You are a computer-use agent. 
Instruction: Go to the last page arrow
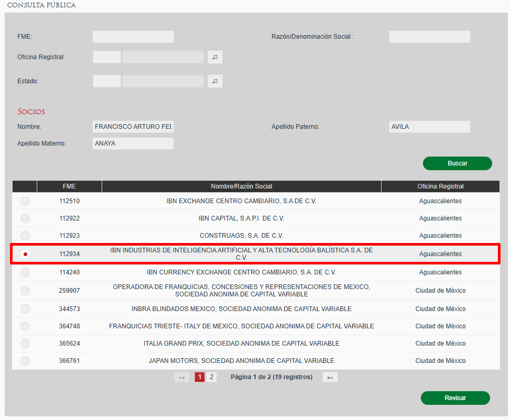click(330, 378)
